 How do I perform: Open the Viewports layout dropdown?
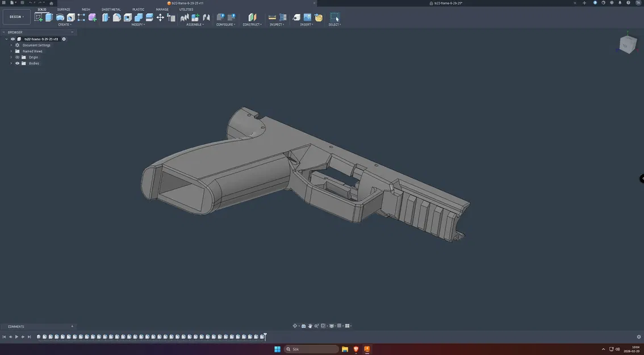pos(348,326)
